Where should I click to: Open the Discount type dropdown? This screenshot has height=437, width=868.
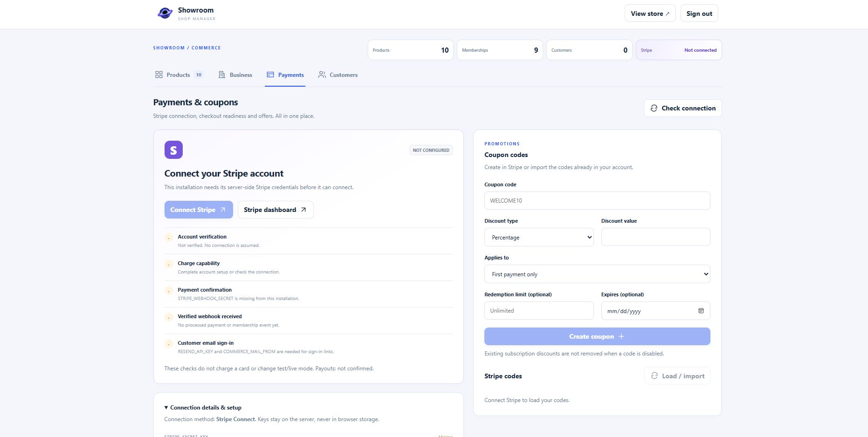coord(539,237)
